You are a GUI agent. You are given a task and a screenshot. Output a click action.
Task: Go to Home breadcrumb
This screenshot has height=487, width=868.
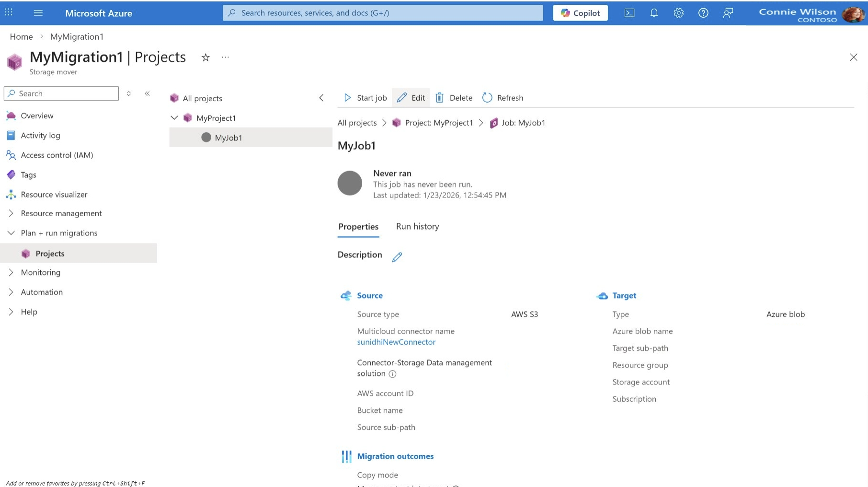click(x=22, y=36)
